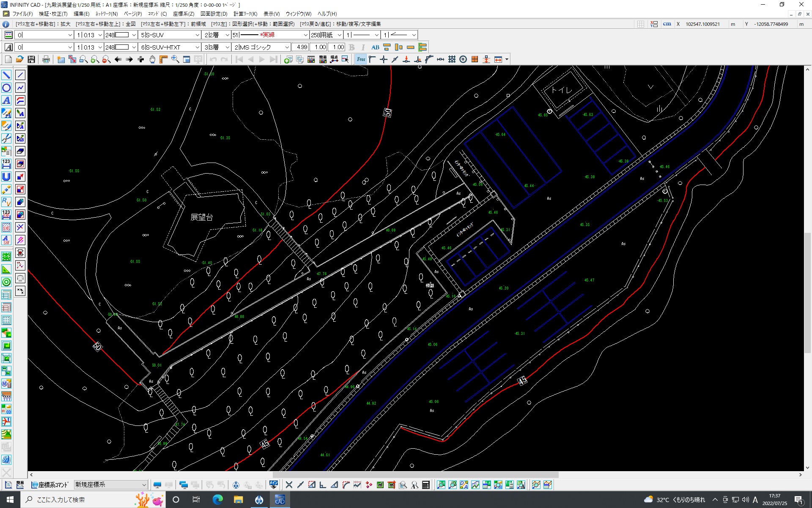Image resolution: width=812 pixels, height=508 pixels.
Task: Choose the text tool 'A' in left toolbox
Action: (x=6, y=100)
